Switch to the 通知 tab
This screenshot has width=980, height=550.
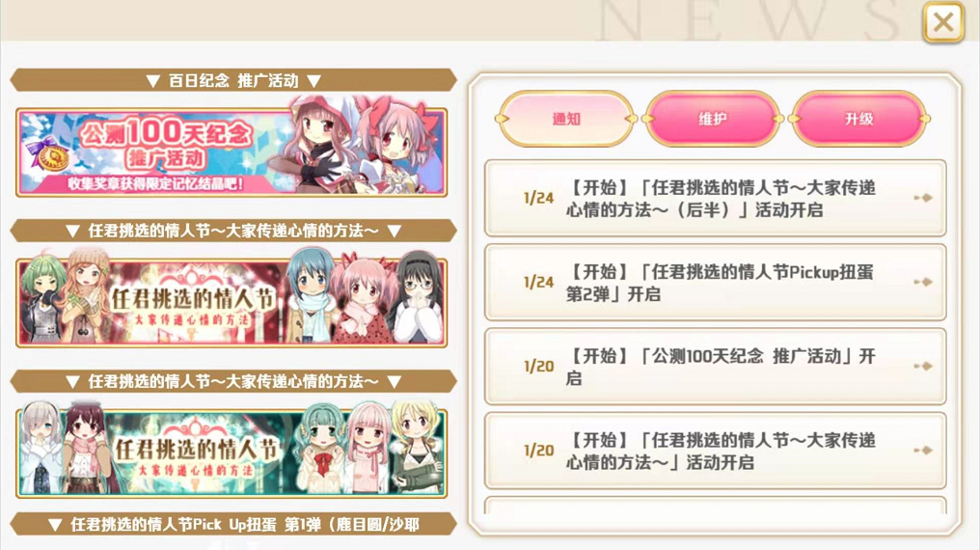coord(566,119)
